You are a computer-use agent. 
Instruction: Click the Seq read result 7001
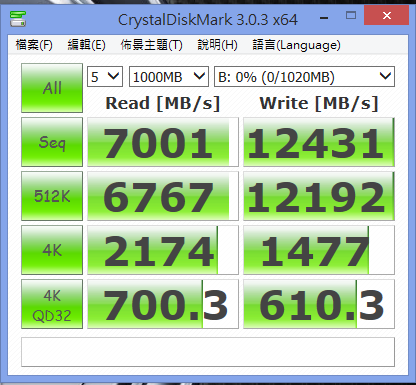[x=163, y=142]
